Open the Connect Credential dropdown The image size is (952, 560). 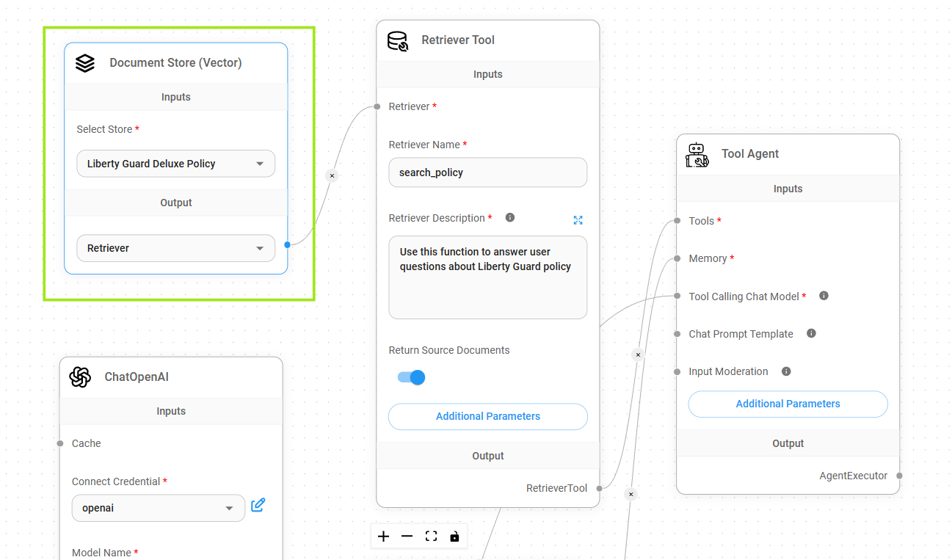click(x=158, y=508)
